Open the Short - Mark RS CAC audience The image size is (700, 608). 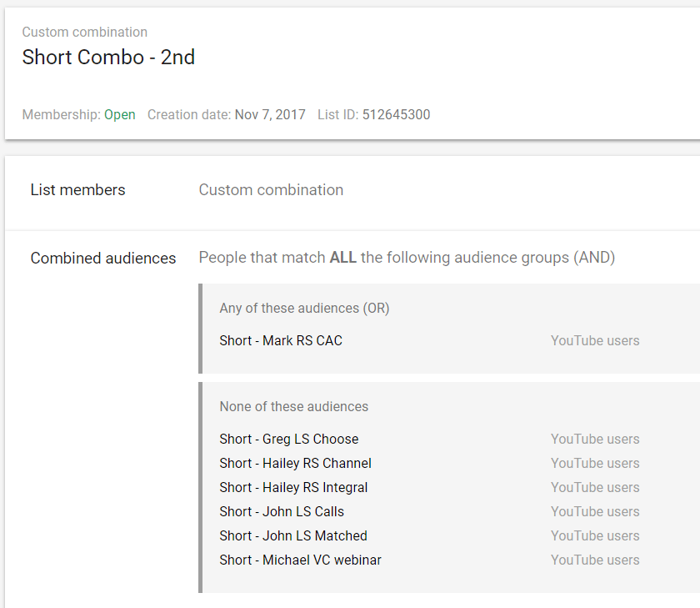pos(281,341)
